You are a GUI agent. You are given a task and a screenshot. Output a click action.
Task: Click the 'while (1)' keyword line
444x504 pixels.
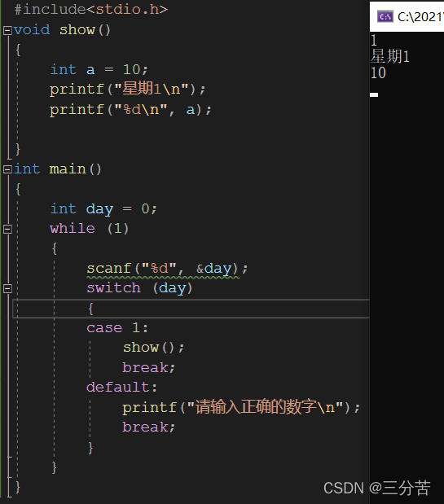[x=90, y=229]
